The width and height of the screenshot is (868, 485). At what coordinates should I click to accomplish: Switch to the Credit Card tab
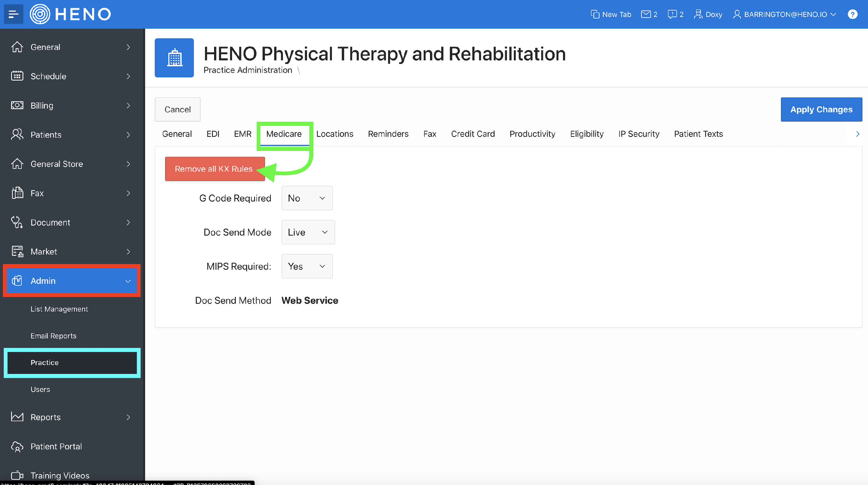(x=472, y=134)
